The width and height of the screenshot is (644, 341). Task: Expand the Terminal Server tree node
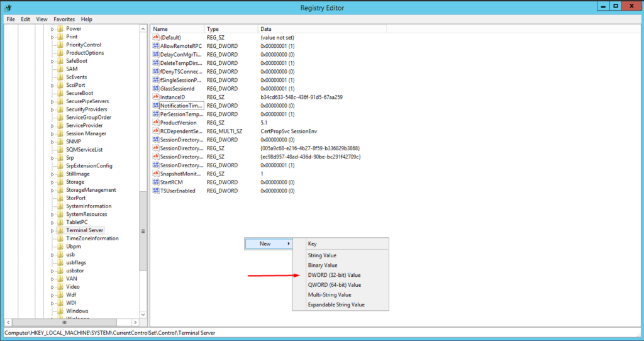pos(53,231)
